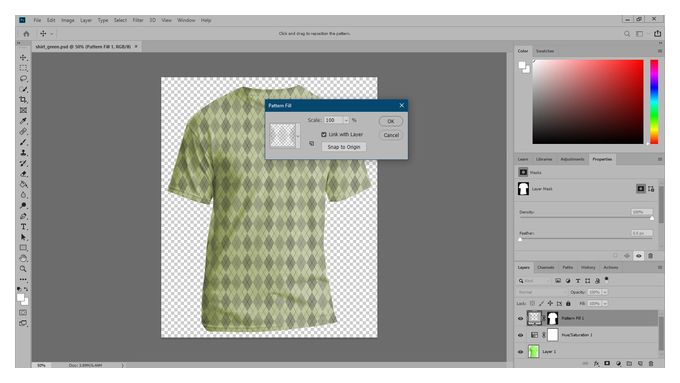
Task: Hide the Hue/Saturation 1 layer
Action: (520, 335)
